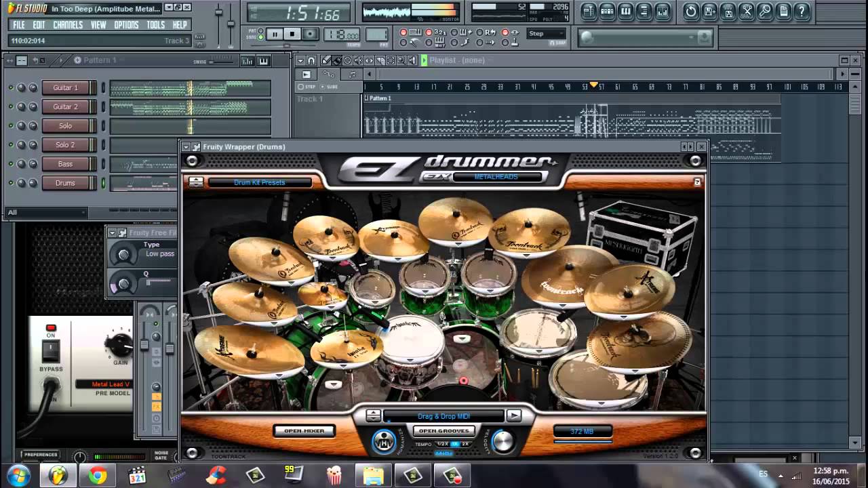Open the VIEW menu
Screen dimensions: 868x488
(x=98, y=25)
